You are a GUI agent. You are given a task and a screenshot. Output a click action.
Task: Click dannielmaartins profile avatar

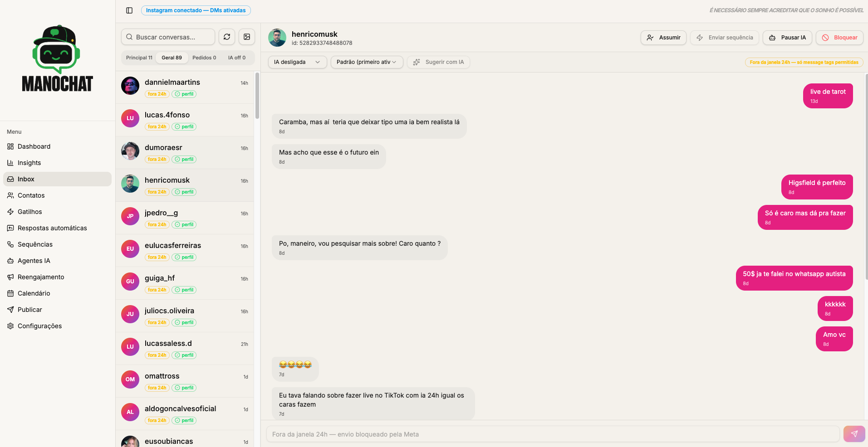130,86
